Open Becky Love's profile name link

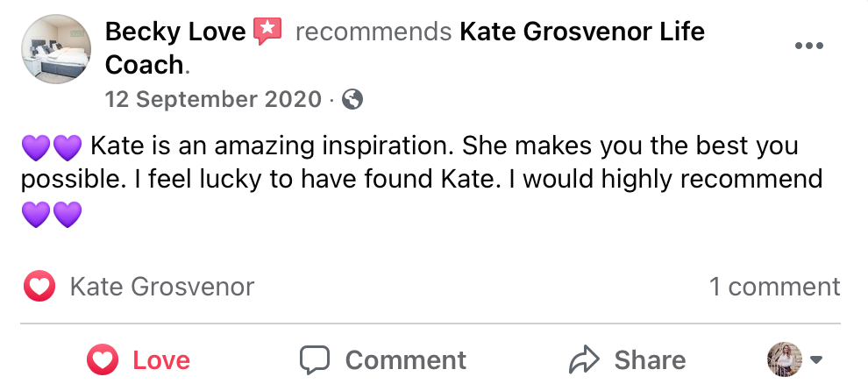tap(174, 32)
